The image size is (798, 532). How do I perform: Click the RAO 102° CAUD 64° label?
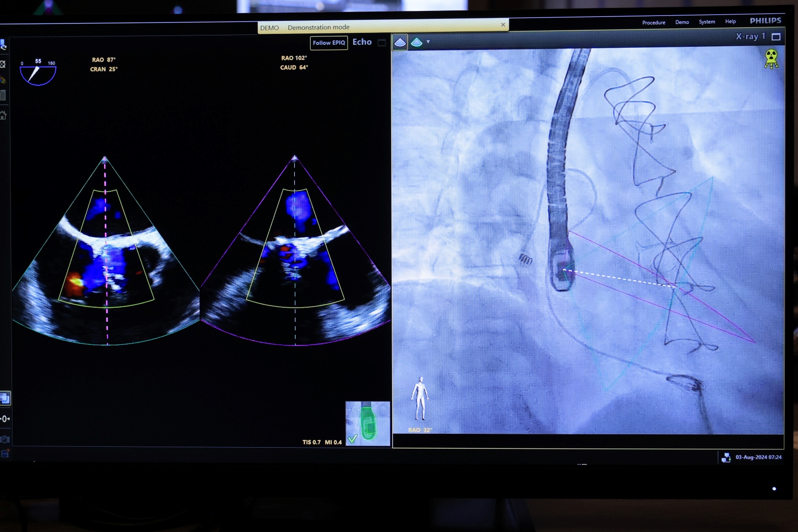[x=294, y=63]
